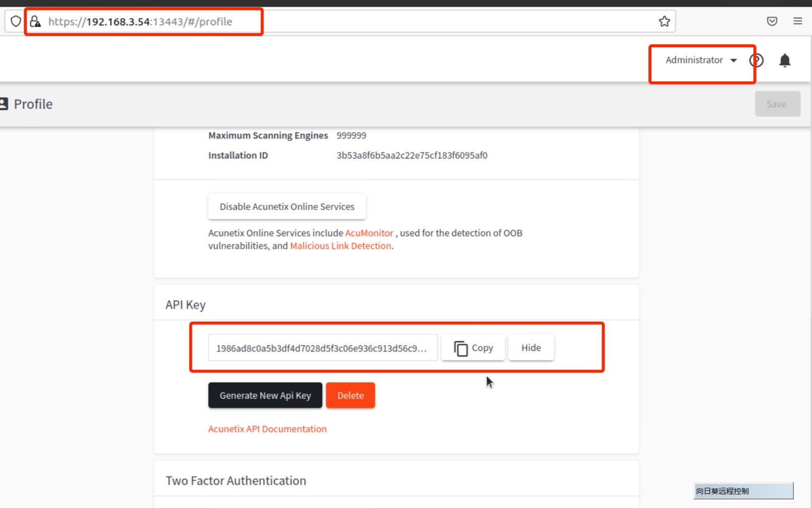Open the Firefox hamburger menu
Screen dimensions: 812x508
click(x=797, y=21)
